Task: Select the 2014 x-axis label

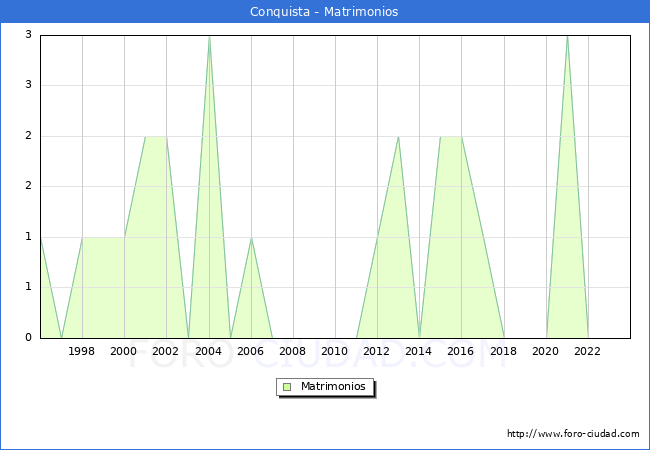Action: (x=419, y=351)
